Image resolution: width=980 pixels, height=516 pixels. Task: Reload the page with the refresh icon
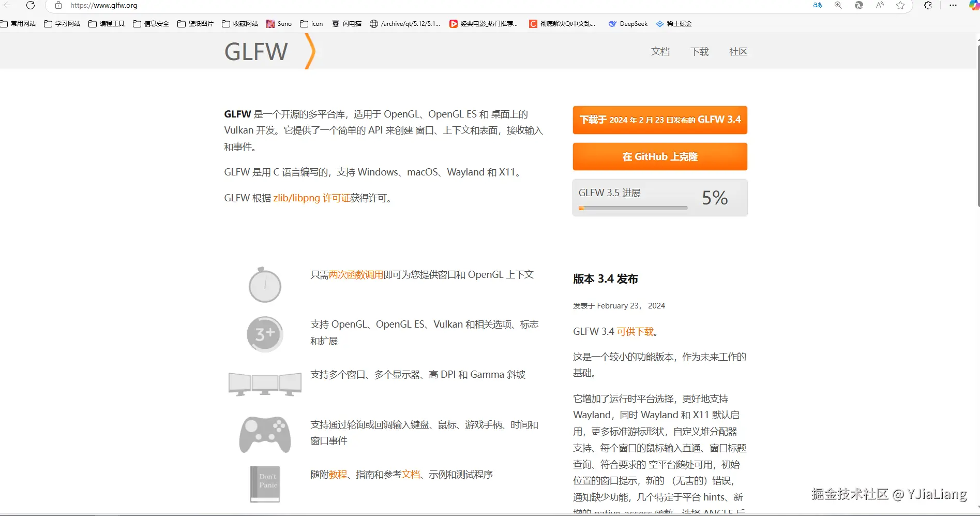pos(31,5)
